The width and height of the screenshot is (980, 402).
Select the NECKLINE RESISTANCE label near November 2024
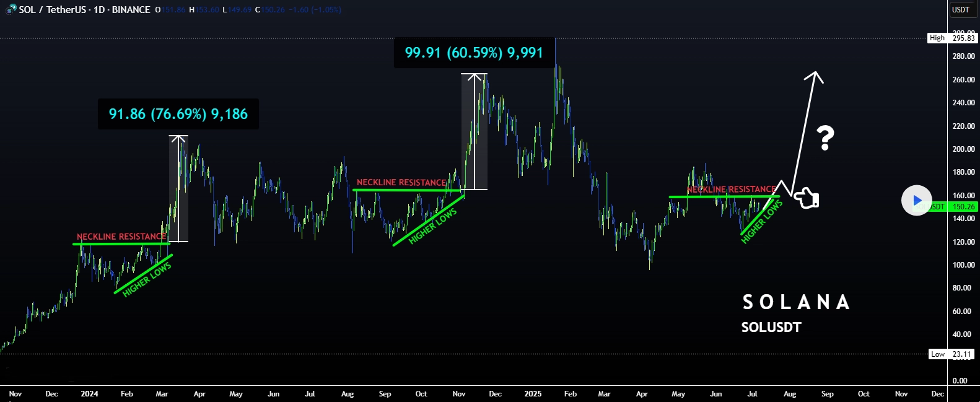pos(401,182)
